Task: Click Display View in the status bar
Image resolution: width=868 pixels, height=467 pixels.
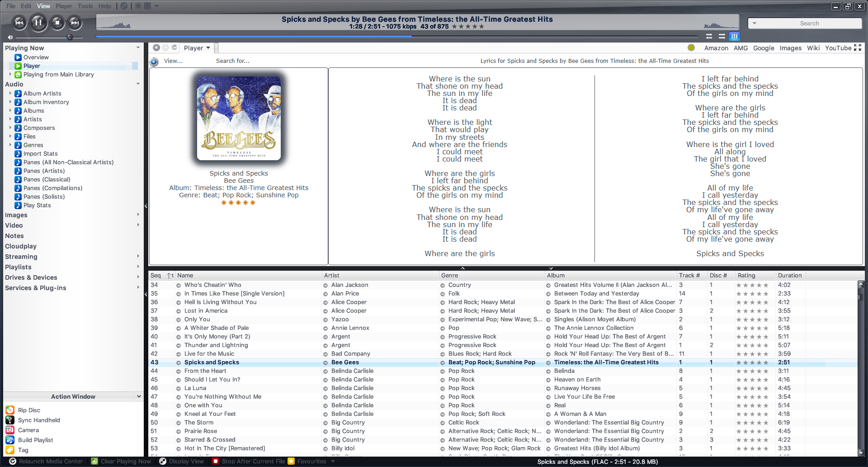Action: click(x=182, y=462)
